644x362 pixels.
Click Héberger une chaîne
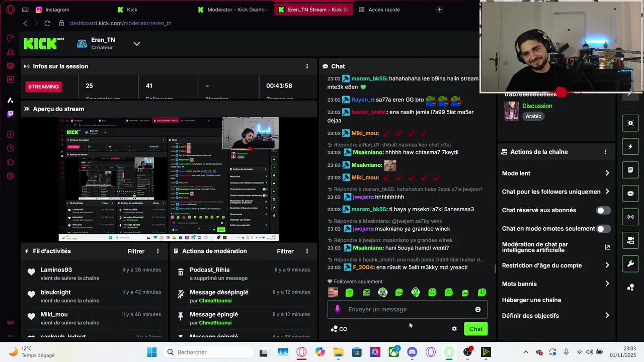pos(531,300)
